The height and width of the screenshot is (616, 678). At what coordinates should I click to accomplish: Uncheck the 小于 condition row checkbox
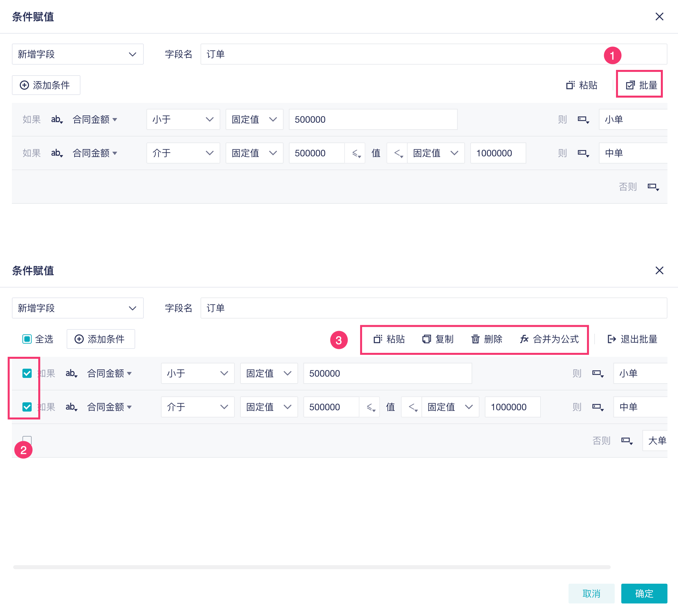click(27, 373)
